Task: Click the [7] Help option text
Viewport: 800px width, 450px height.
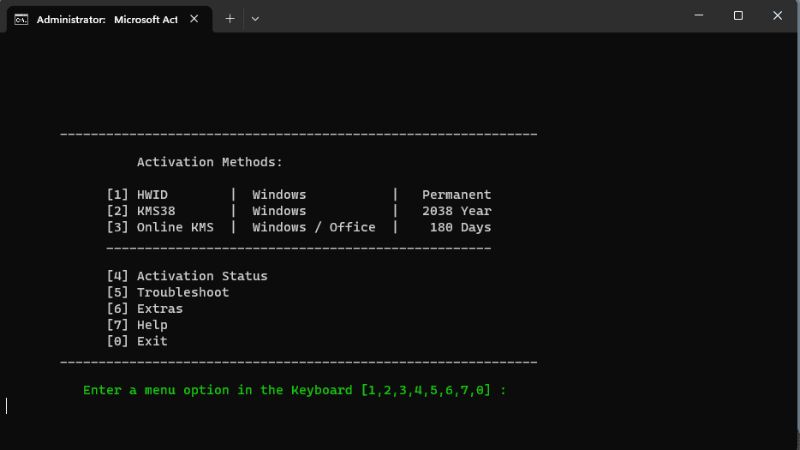Action: pyautogui.click(x=137, y=325)
